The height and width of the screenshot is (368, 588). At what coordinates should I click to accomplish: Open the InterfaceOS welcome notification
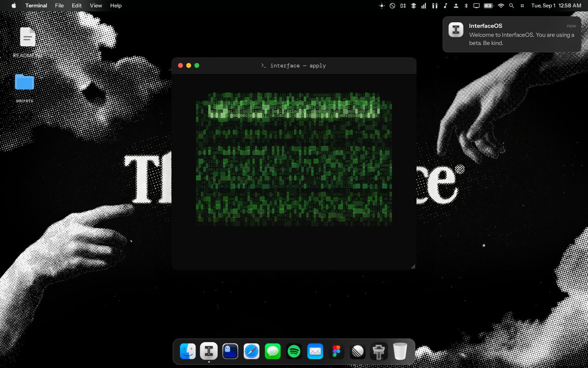click(512, 34)
